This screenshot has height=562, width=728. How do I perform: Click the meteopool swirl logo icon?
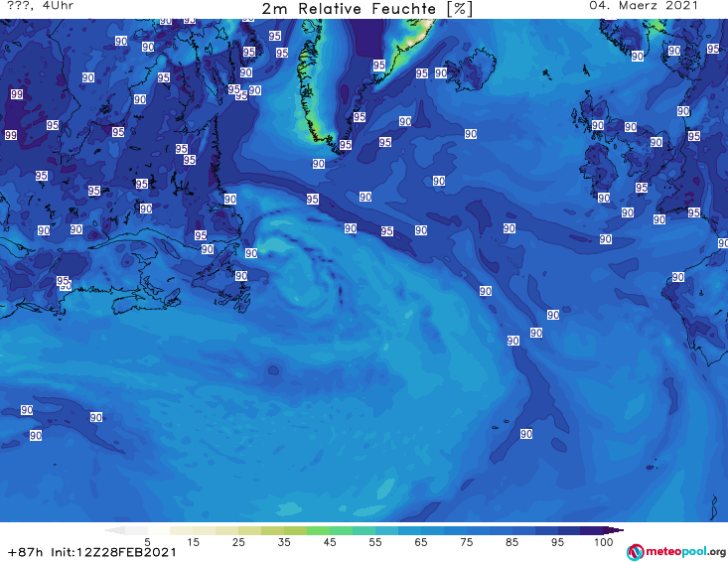click(x=635, y=552)
